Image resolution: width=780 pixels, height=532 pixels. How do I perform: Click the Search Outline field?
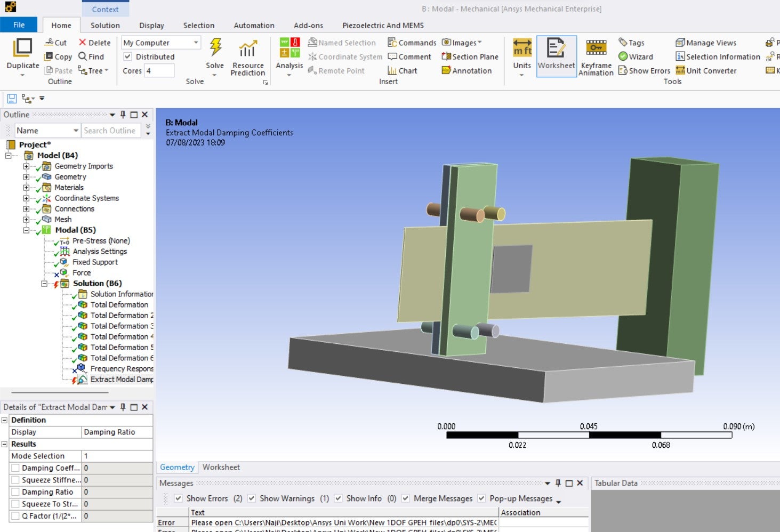[x=112, y=131]
